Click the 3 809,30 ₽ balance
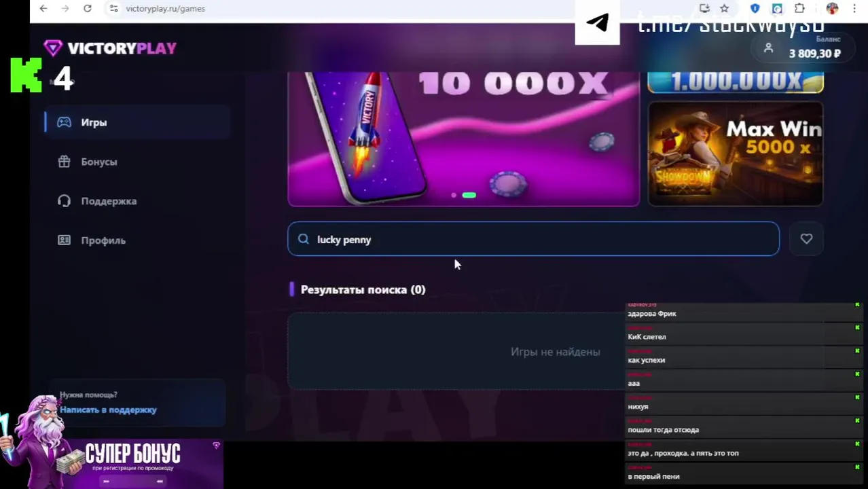868x489 pixels. [x=815, y=54]
